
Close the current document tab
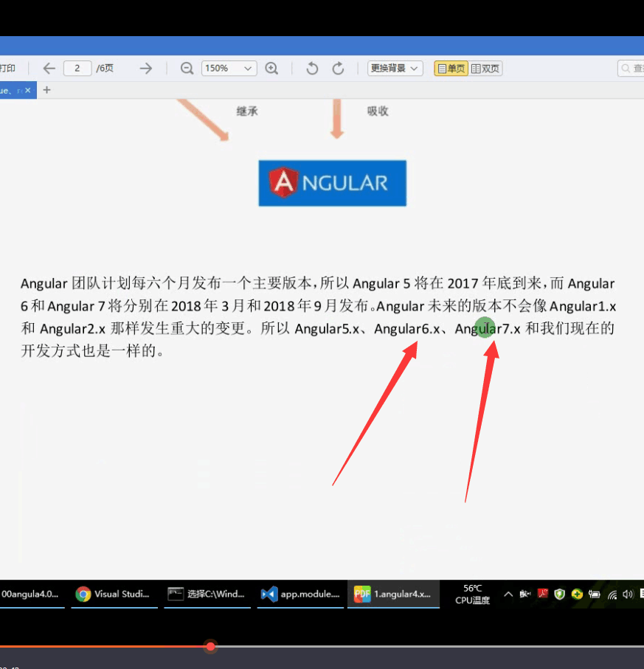coord(28,90)
